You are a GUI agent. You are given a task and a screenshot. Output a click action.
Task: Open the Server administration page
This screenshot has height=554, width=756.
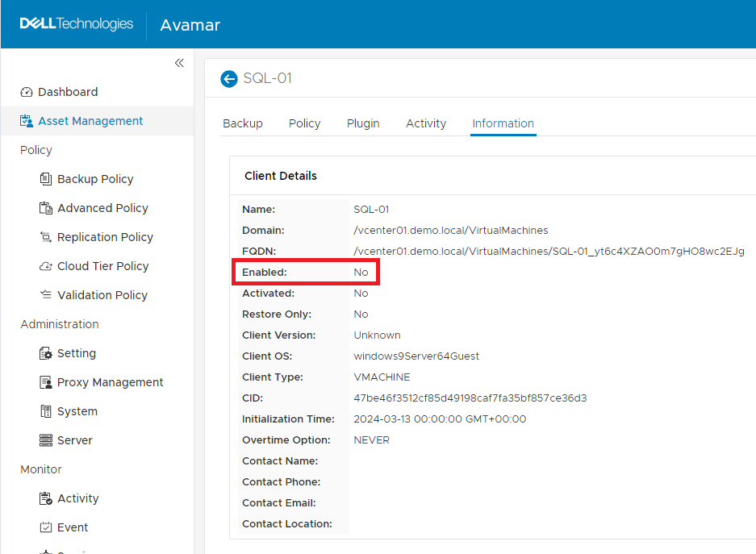[76, 439]
